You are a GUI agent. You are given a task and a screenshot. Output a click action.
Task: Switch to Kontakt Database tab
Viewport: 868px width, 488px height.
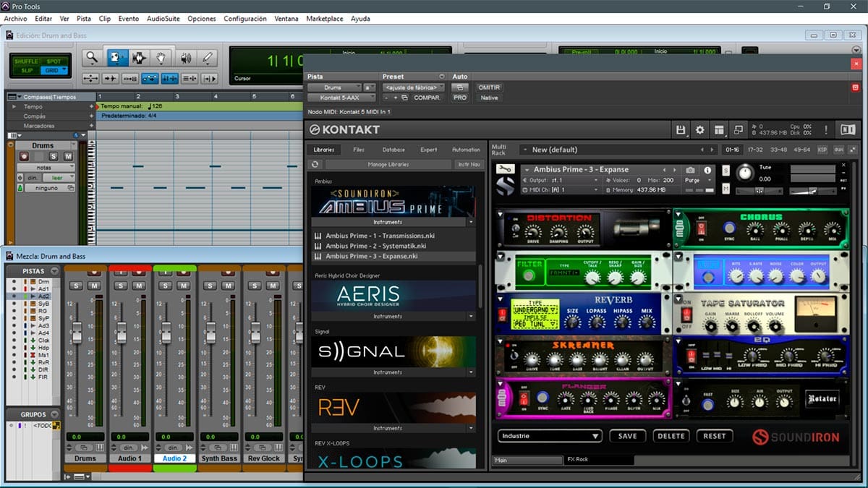point(393,150)
